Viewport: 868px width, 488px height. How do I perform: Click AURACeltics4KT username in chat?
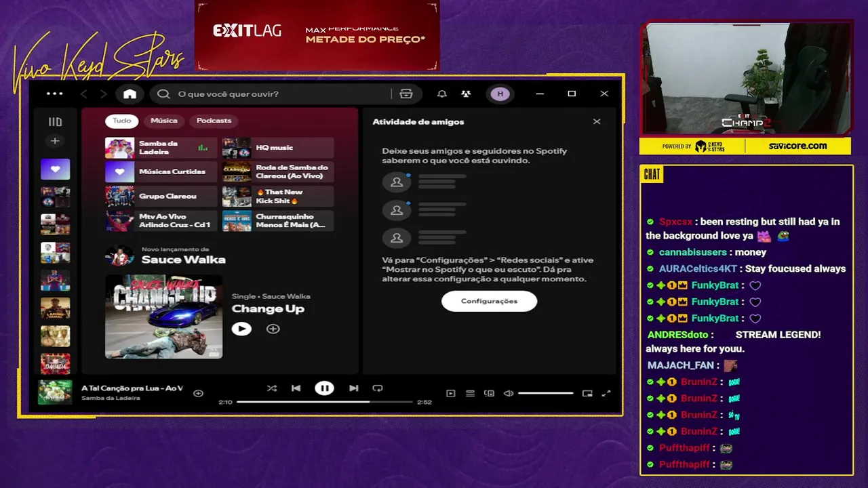(698, 269)
